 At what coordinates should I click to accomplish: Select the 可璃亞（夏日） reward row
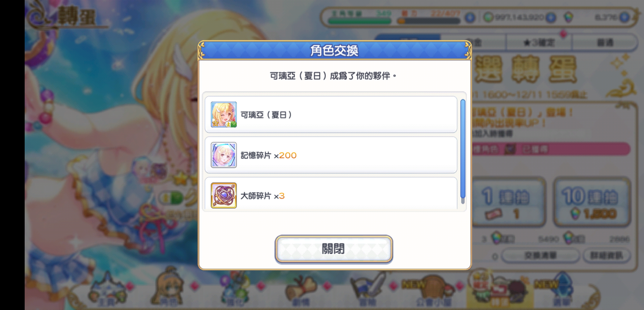pyautogui.click(x=331, y=114)
